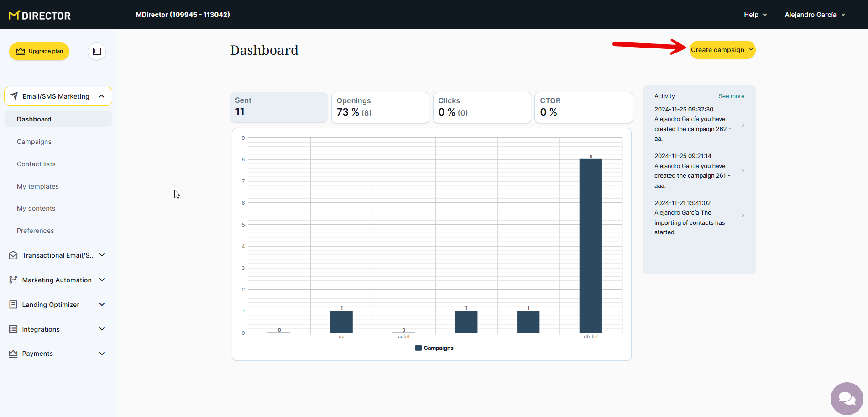
Task: Open the Create campaign dropdown
Action: point(722,50)
